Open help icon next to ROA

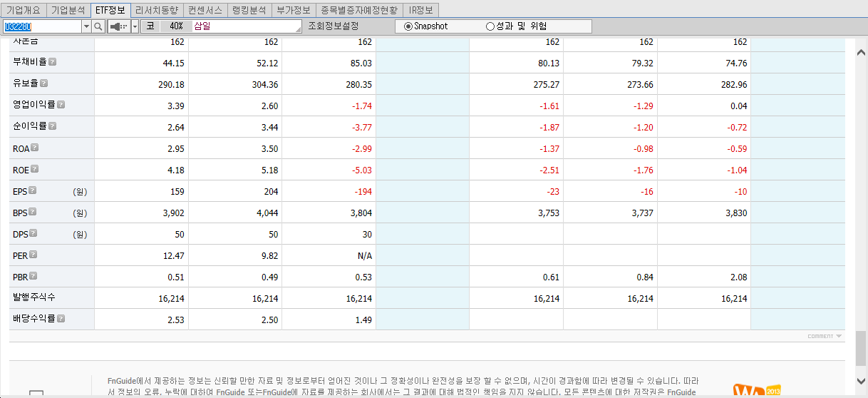[x=35, y=148]
